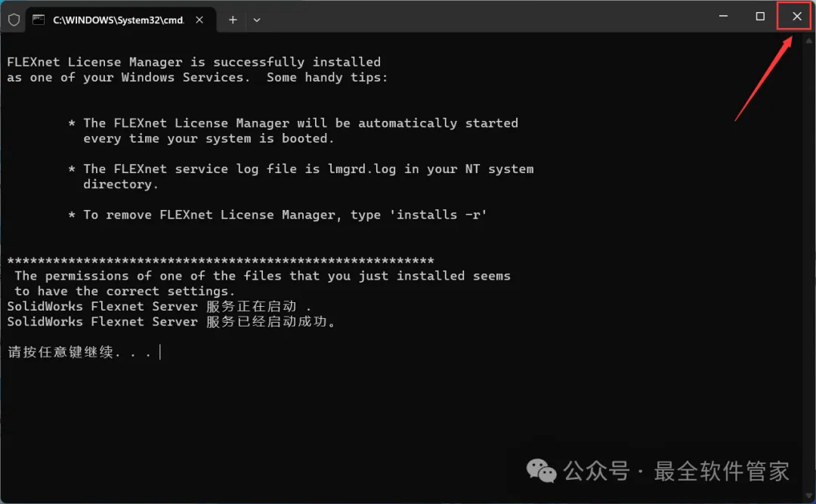
Task: Close the cmd.exe tab
Action: coord(199,20)
